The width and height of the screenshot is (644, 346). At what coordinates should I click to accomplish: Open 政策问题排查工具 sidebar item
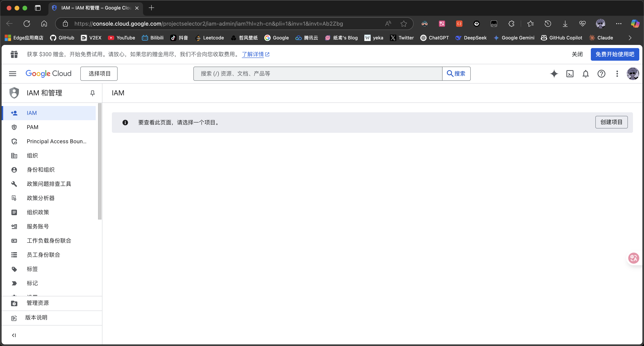(49, 184)
